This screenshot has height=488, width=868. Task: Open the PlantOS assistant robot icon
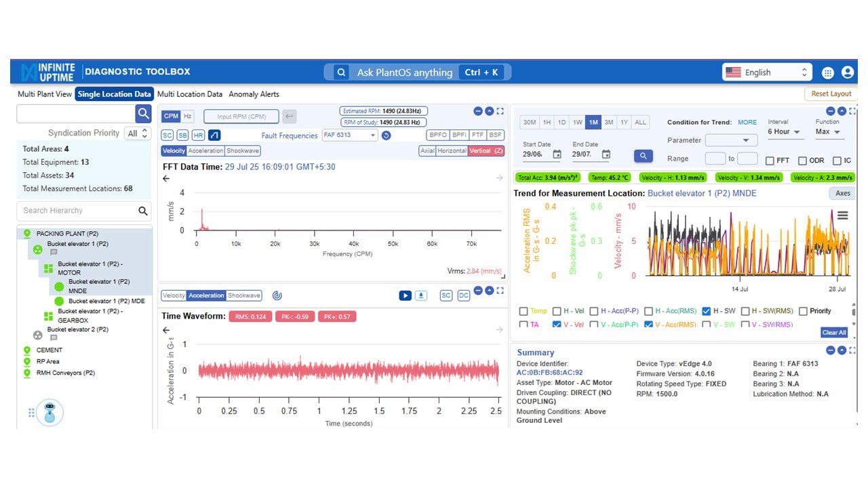(x=50, y=413)
